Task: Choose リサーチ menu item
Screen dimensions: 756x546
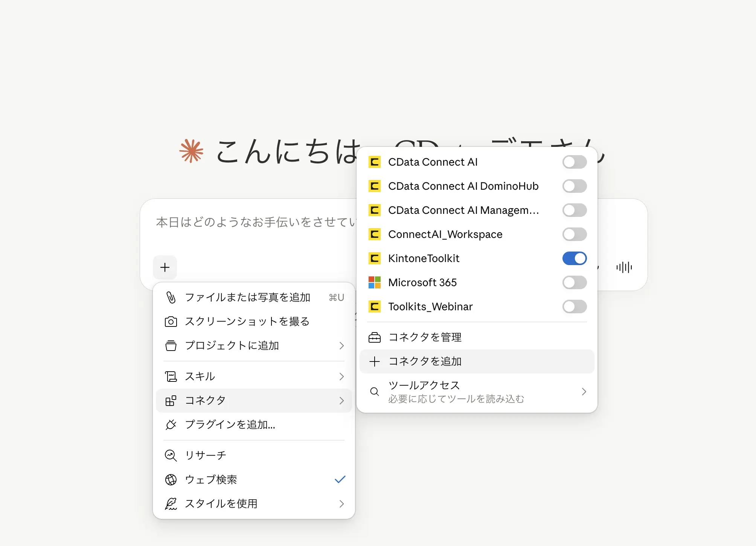Action: click(x=254, y=456)
